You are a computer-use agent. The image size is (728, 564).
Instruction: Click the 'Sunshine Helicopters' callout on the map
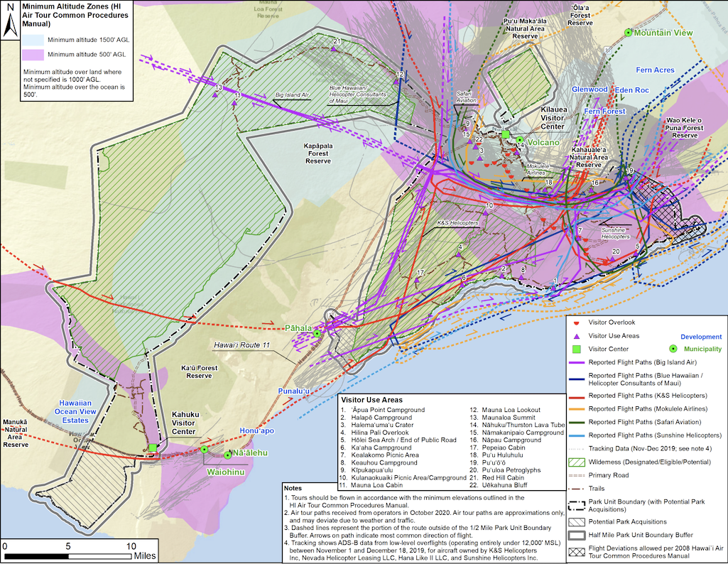point(614,234)
